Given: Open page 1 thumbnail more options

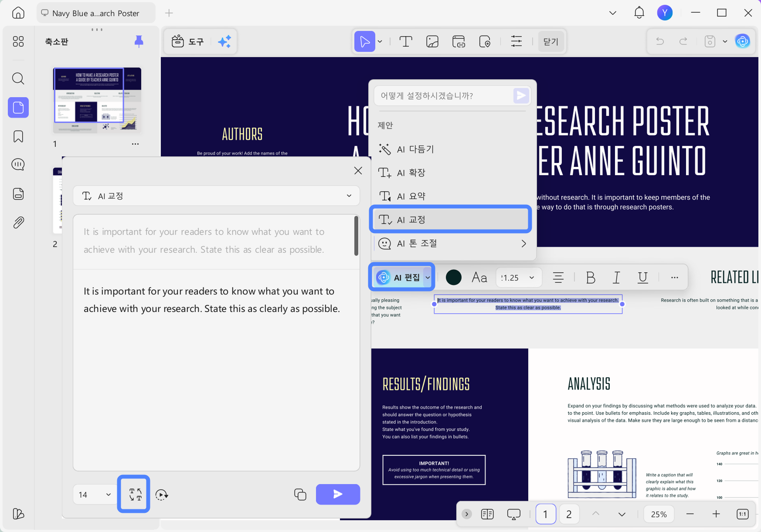Looking at the screenshot, I should [x=135, y=144].
